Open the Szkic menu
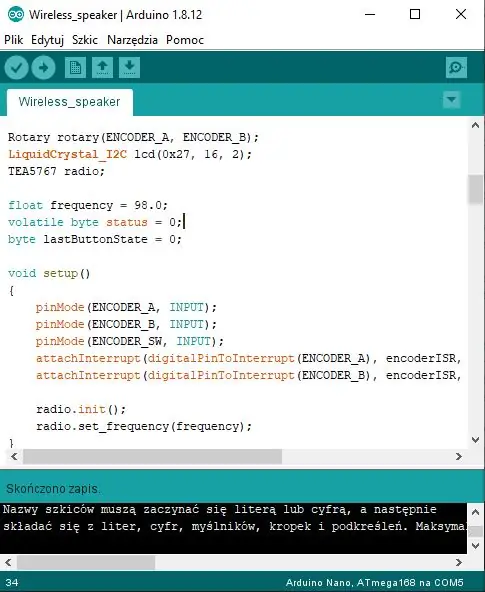This screenshot has width=485, height=592. coord(85,40)
